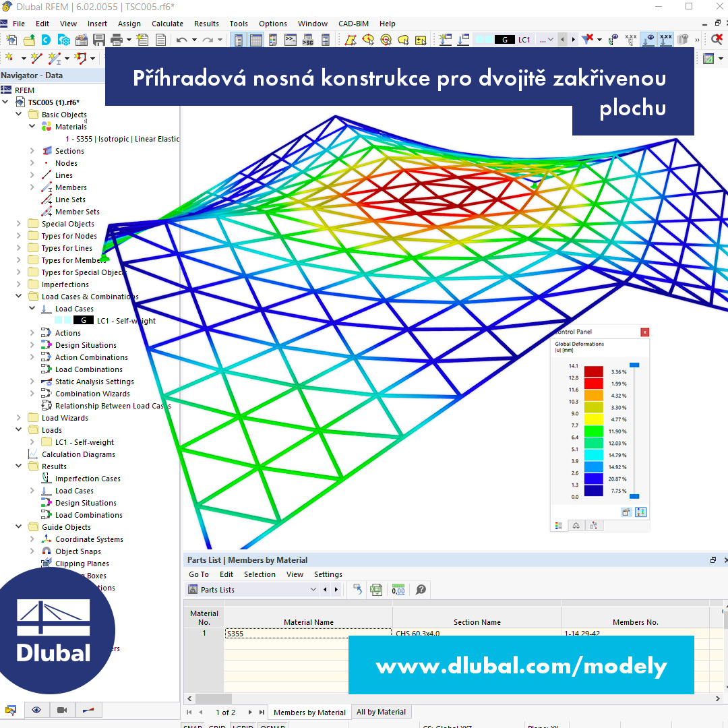
Task: Open Settings in the Parts List panel
Action: click(328, 574)
